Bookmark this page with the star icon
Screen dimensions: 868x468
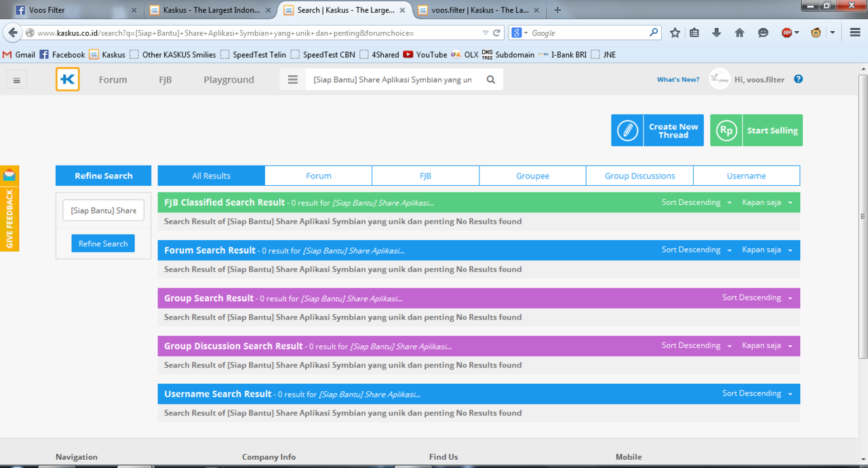[x=675, y=33]
